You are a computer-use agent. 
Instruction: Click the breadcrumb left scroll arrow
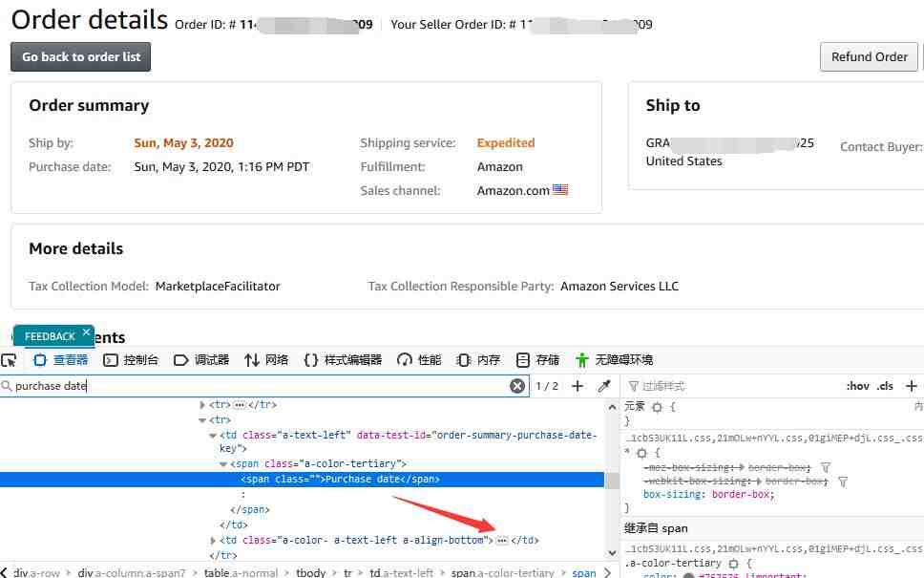coord(4,572)
